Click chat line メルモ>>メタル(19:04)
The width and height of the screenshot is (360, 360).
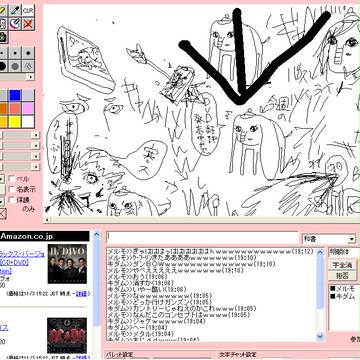coord(140,334)
